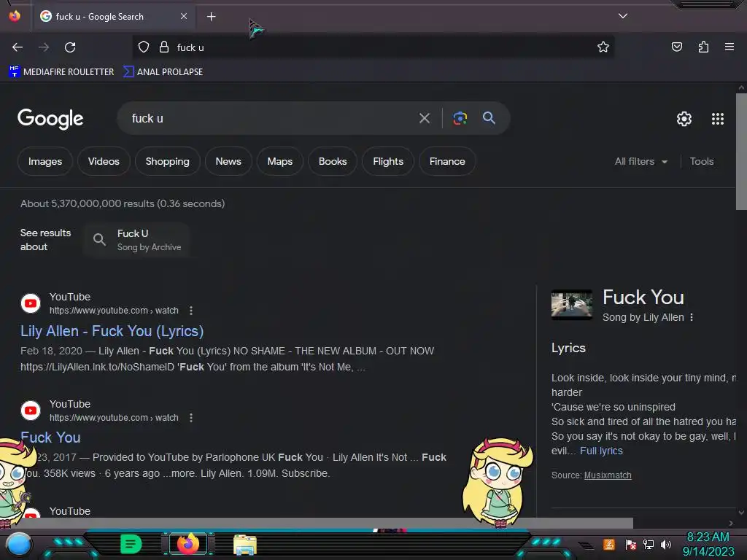Click the knowledge panel 'Fuck You' title
This screenshot has width=747, height=560.
[643, 297]
